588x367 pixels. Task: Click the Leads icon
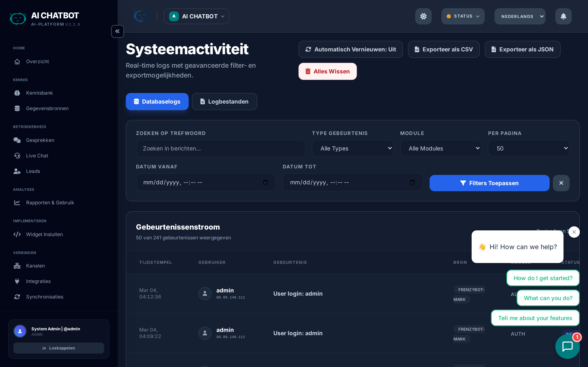click(x=17, y=171)
